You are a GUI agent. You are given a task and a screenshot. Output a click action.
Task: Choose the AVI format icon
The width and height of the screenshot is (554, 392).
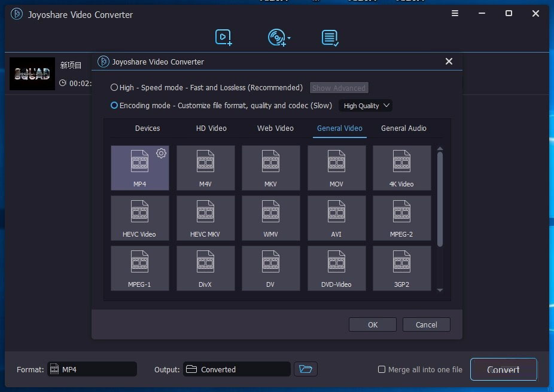point(336,218)
